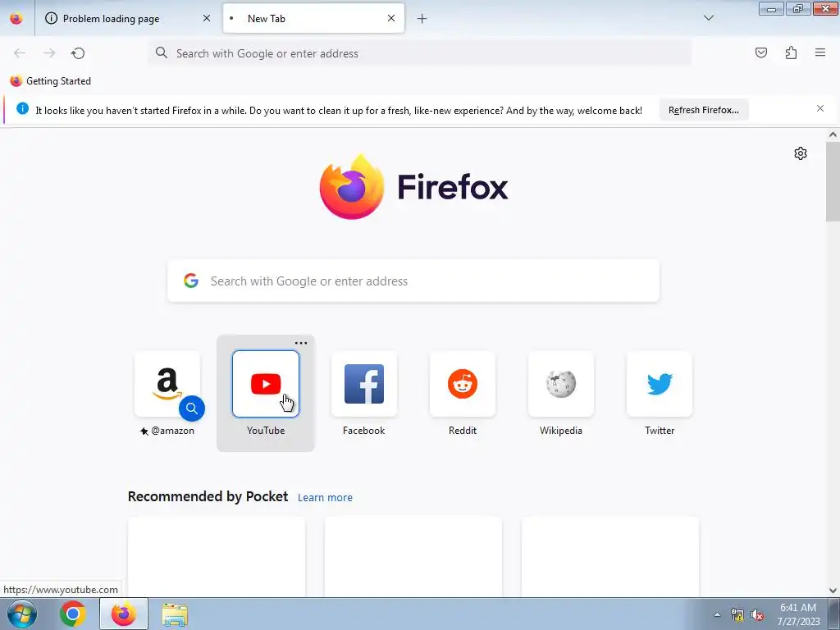Image resolution: width=840 pixels, height=630 pixels.
Task: Click the vertical scrollbar thumb
Action: (833, 181)
